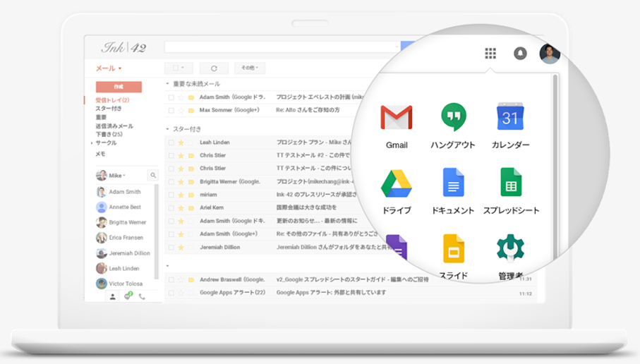This screenshot has height=364, width=640.
Task: Open スター付き folder in sidebar
Action: click(109, 109)
